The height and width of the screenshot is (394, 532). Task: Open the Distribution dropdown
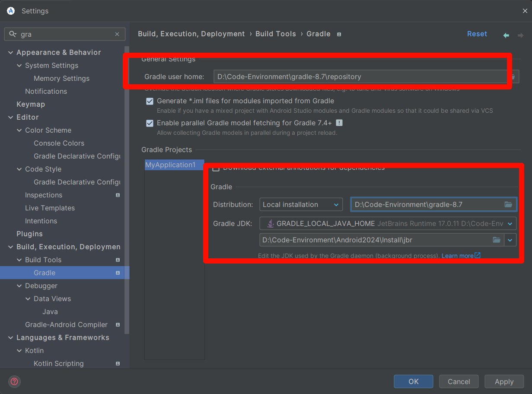click(x=301, y=204)
